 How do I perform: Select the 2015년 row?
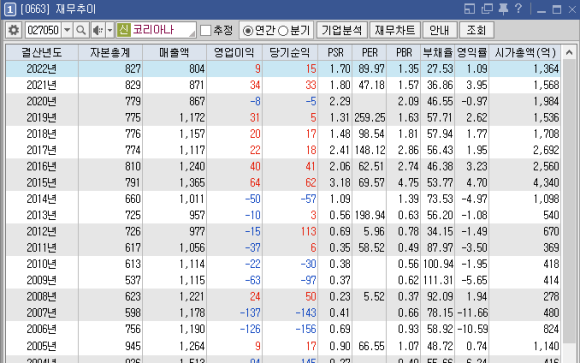click(283, 183)
